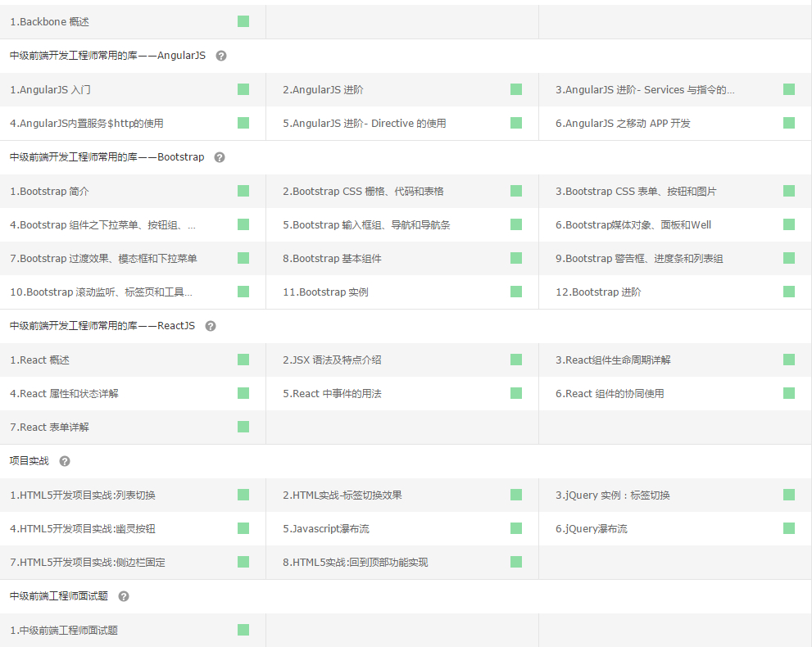Click help icon beside ReactJS section heading

click(211, 326)
